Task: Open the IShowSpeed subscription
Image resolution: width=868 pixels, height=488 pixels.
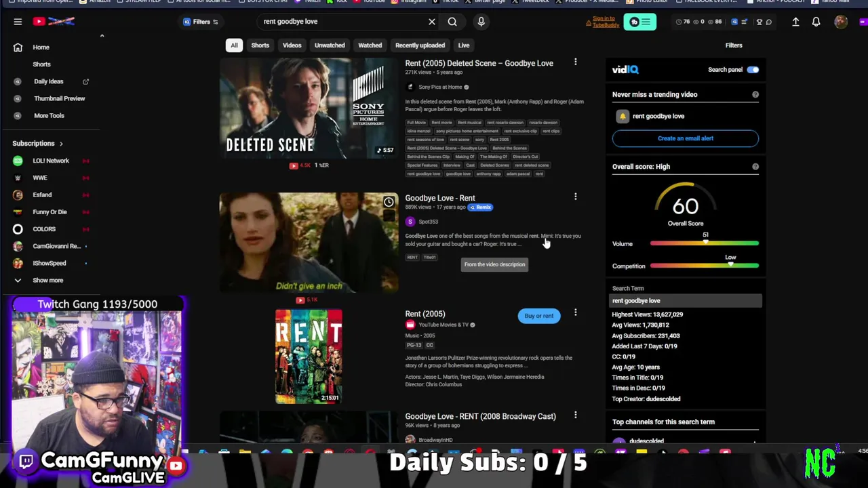Action: tap(51, 263)
